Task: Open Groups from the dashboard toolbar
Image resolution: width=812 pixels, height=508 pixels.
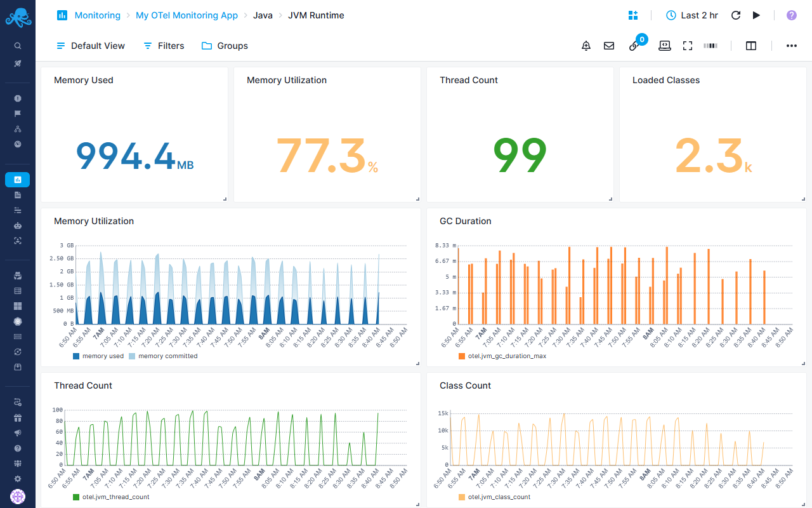Action: click(225, 45)
